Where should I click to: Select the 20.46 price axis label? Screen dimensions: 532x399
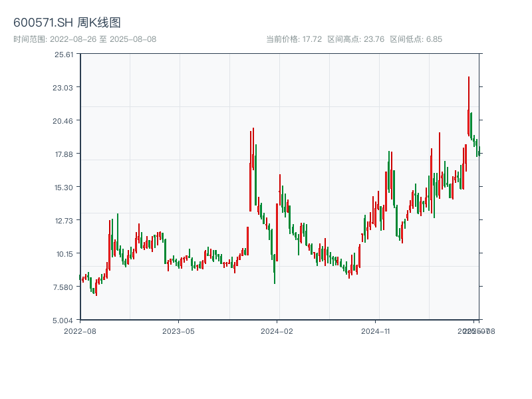point(64,121)
